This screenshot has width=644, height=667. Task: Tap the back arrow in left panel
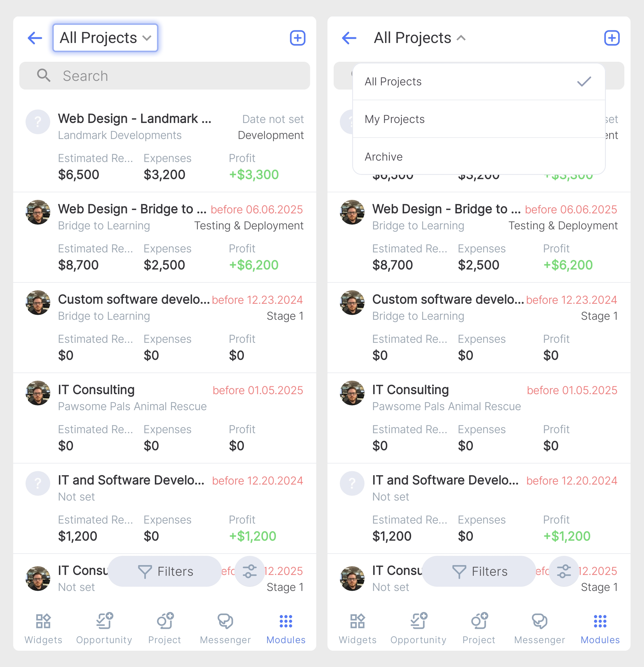[x=35, y=38]
